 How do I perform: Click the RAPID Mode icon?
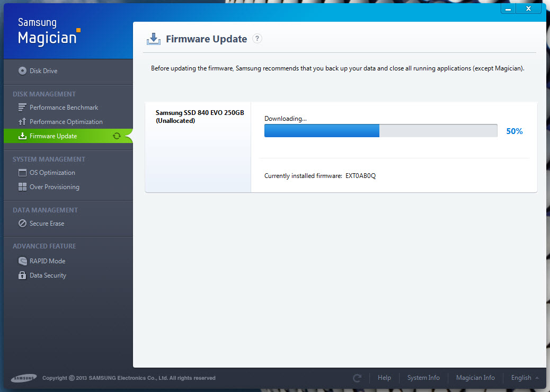click(22, 261)
